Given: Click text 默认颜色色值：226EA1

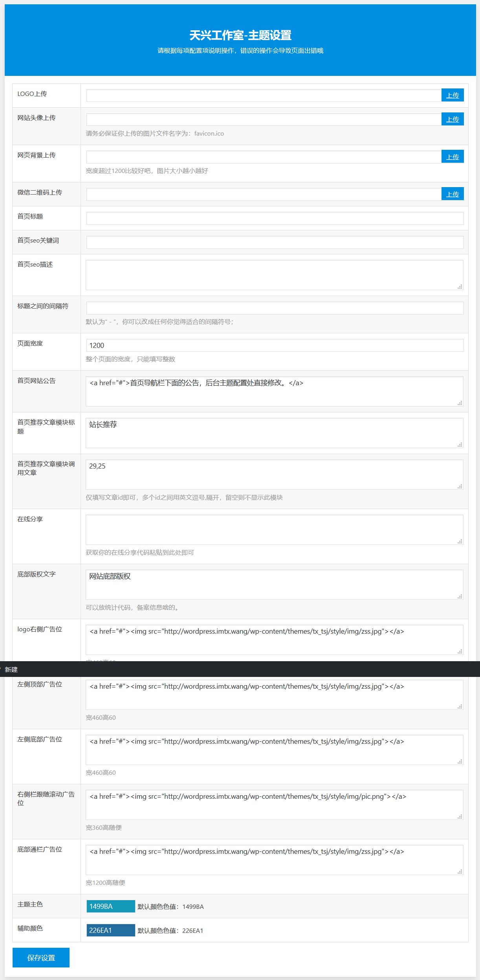Looking at the screenshot, I should pyautogui.click(x=170, y=930).
